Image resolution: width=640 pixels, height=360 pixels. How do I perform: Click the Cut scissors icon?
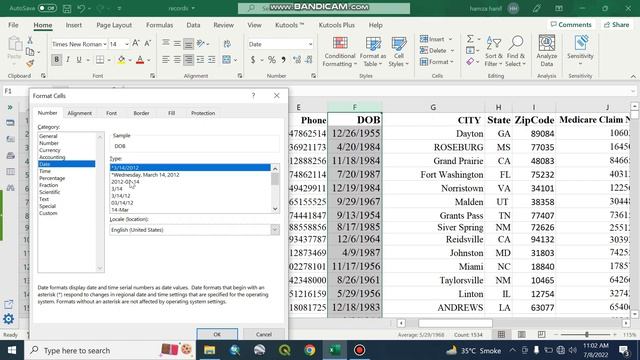coord(30,40)
